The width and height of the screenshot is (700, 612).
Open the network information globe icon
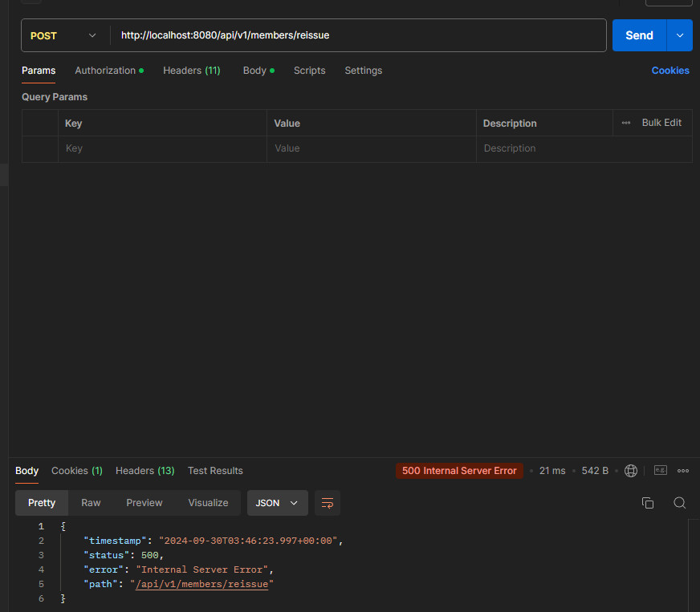[631, 471]
